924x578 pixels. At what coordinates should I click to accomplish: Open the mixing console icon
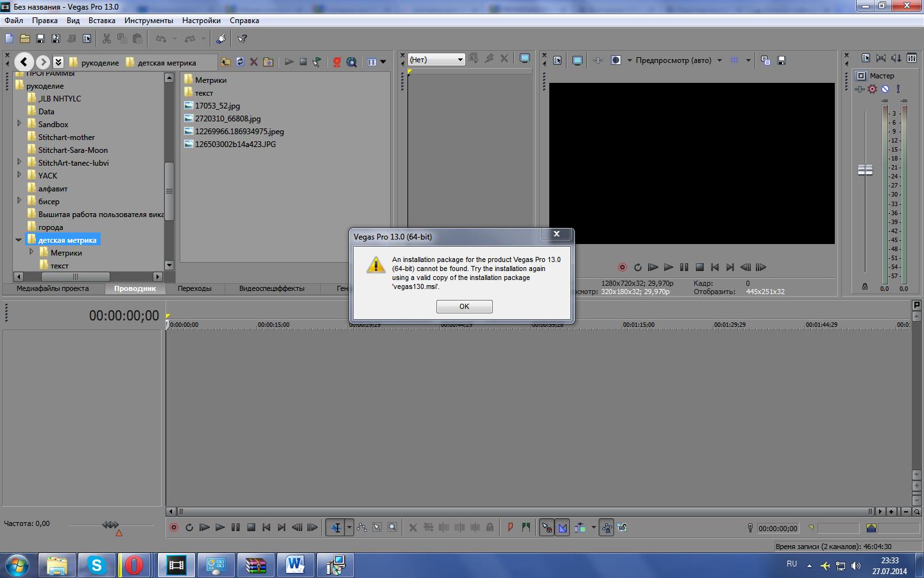point(912,58)
